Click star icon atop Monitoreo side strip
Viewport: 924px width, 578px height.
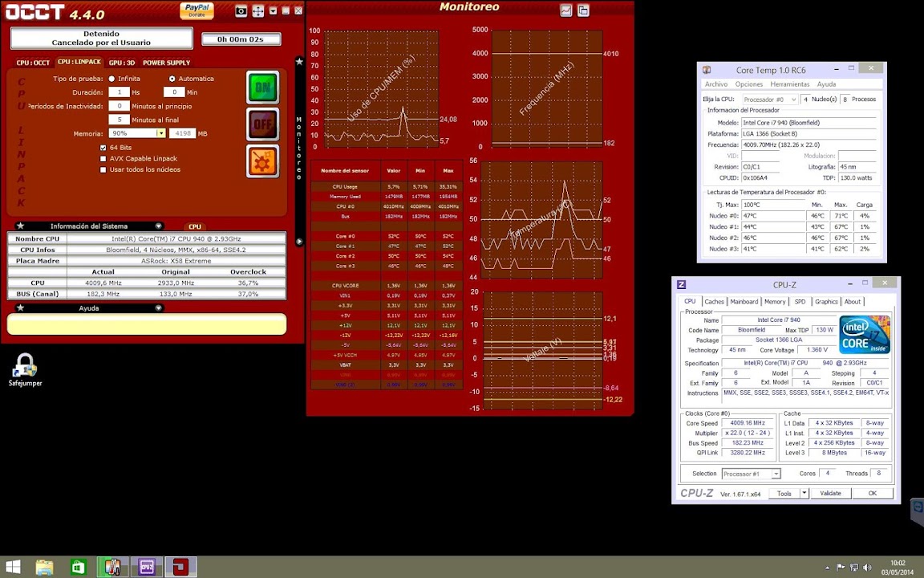pos(299,61)
